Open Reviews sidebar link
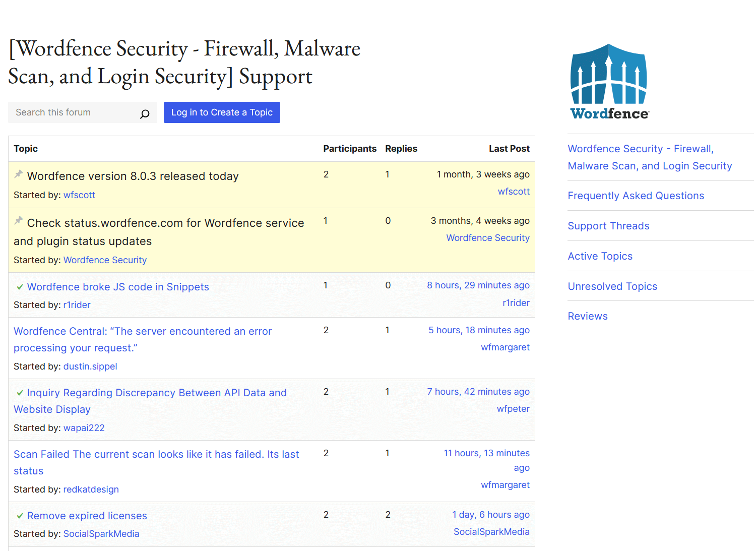The image size is (756, 551). click(x=588, y=316)
